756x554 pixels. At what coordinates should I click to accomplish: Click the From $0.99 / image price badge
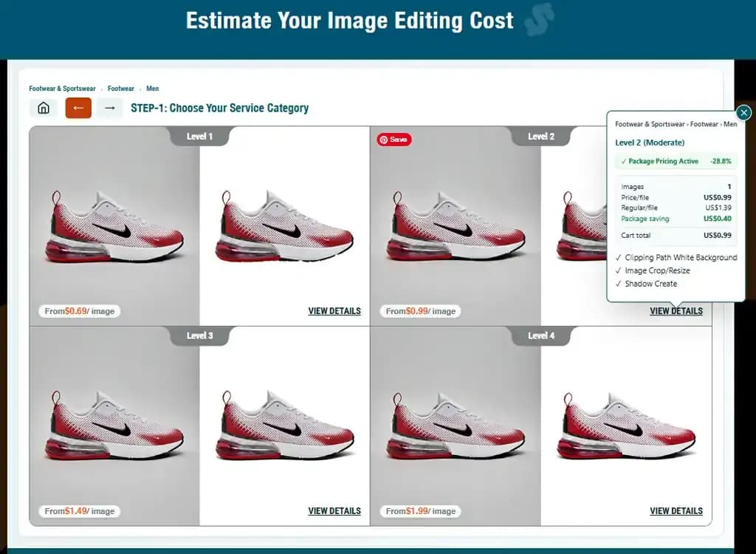420,311
